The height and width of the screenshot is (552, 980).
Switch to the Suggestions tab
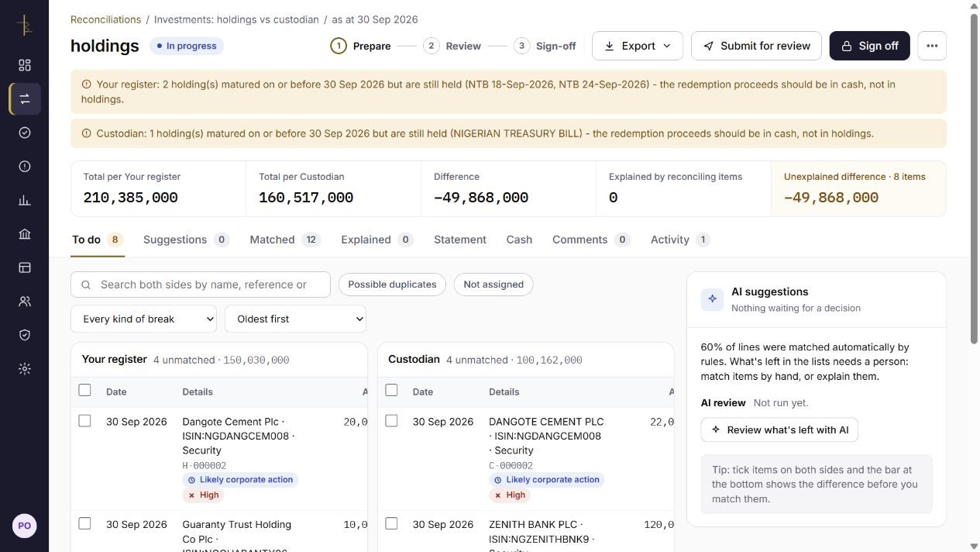(x=187, y=240)
